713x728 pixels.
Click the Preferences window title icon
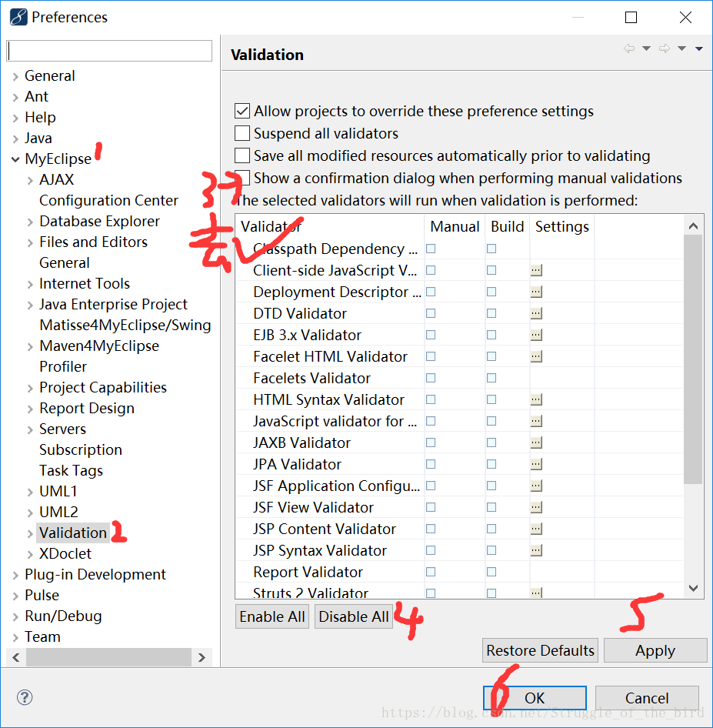pyautogui.click(x=18, y=17)
